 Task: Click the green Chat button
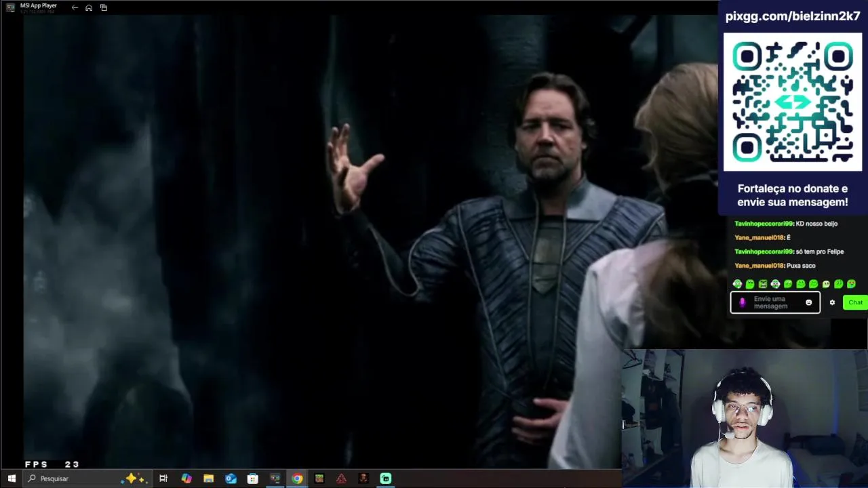(x=855, y=302)
